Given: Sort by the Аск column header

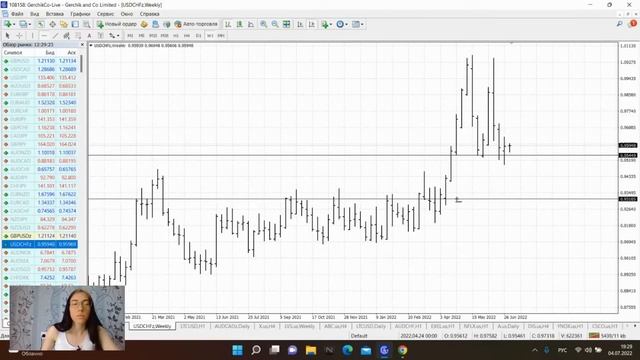Looking at the screenshot, I should (71, 53).
